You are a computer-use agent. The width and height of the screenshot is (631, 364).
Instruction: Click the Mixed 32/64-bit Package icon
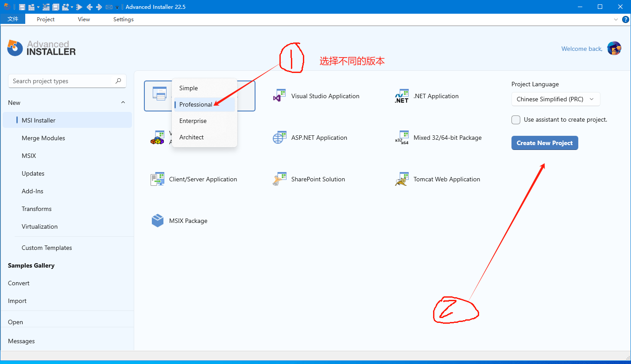(x=402, y=138)
